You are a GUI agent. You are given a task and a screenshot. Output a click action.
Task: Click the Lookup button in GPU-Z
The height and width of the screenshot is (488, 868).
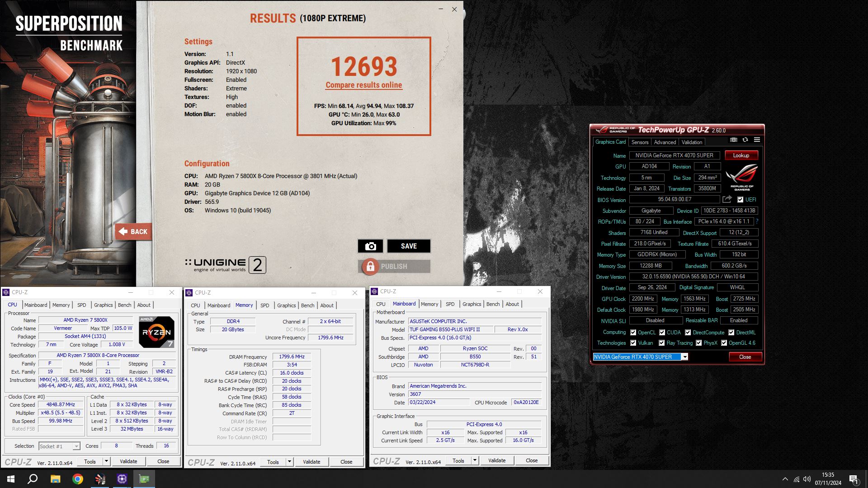[x=741, y=155]
